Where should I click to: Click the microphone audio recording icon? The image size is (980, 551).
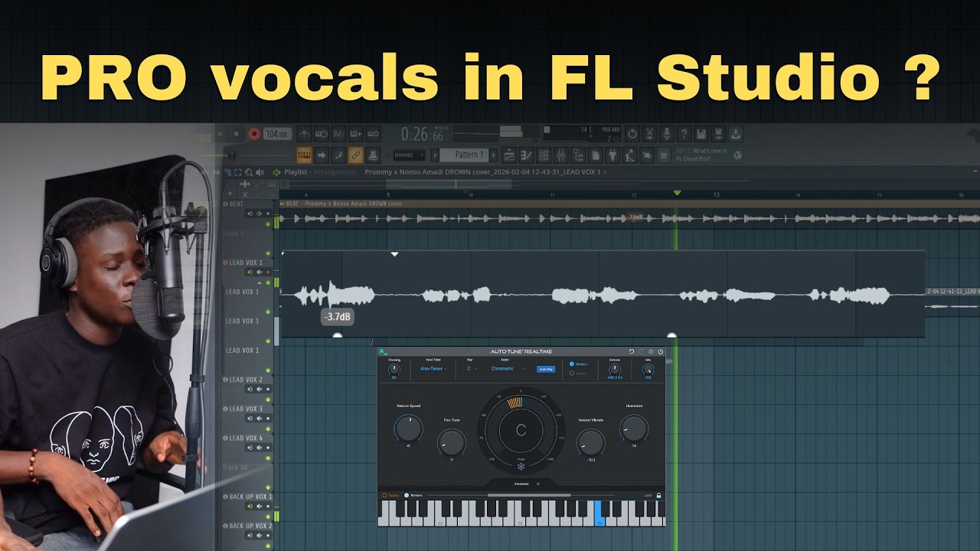pyautogui.click(x=667, y=133)
